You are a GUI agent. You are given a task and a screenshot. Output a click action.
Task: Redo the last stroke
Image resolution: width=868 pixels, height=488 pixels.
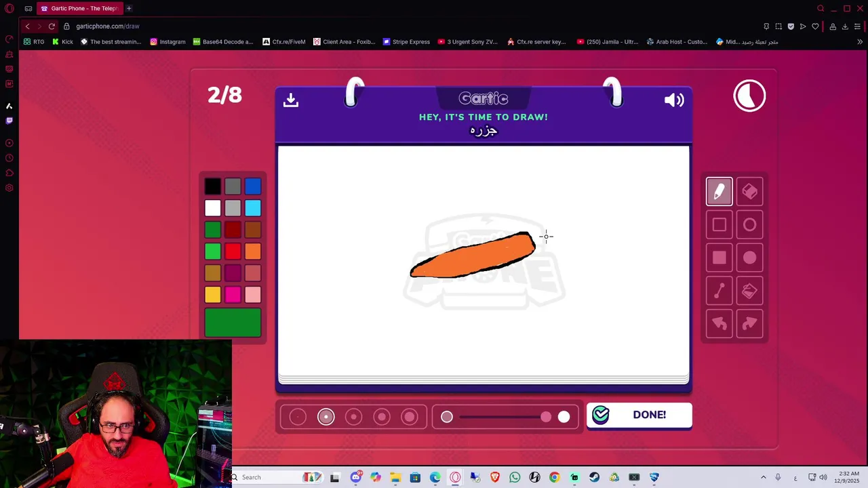749,324
